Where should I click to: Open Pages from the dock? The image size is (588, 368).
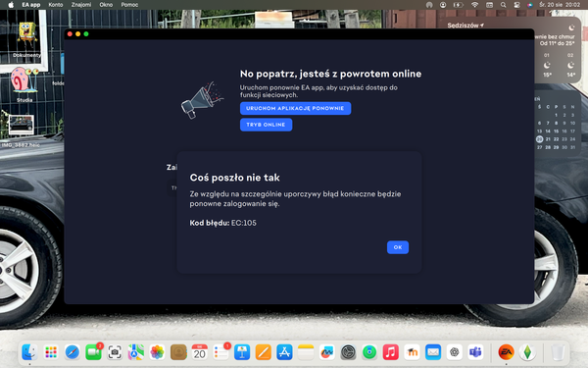click(264, 352)
